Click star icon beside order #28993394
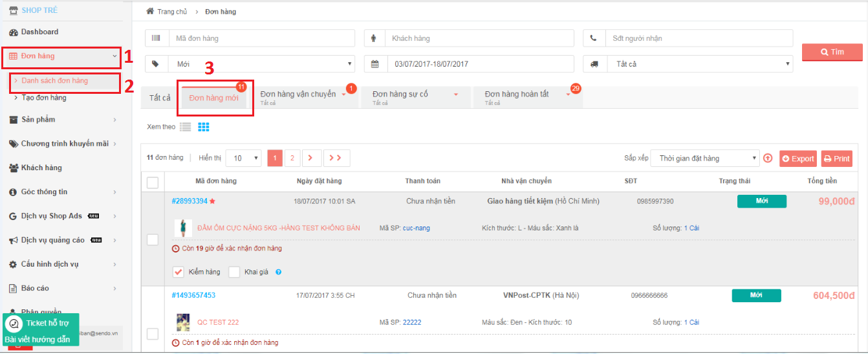The width and height of the screenshot is (868, 354). pyautogui.click(x=212, y=201)
